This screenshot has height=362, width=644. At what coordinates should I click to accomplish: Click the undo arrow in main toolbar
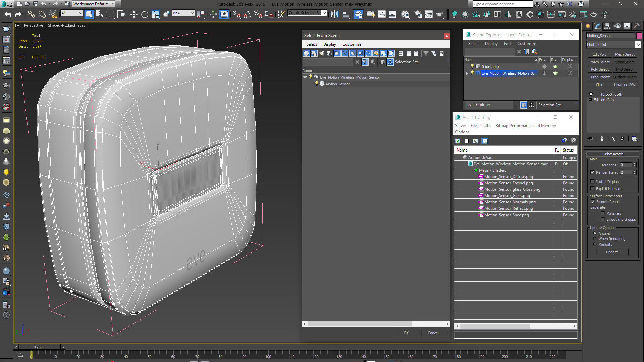8,14
